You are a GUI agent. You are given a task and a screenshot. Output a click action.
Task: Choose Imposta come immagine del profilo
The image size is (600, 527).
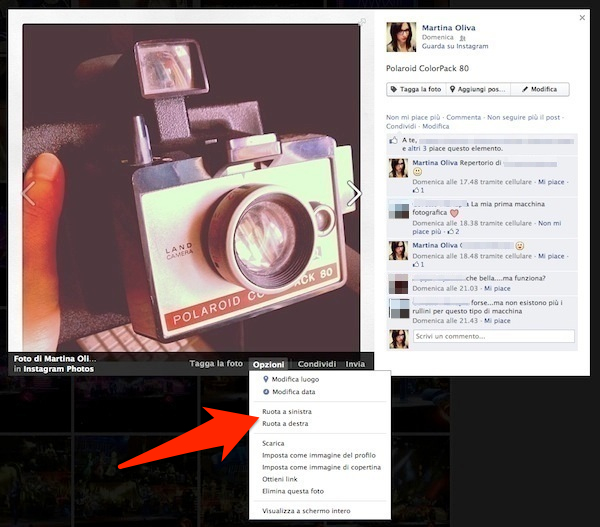320,455
